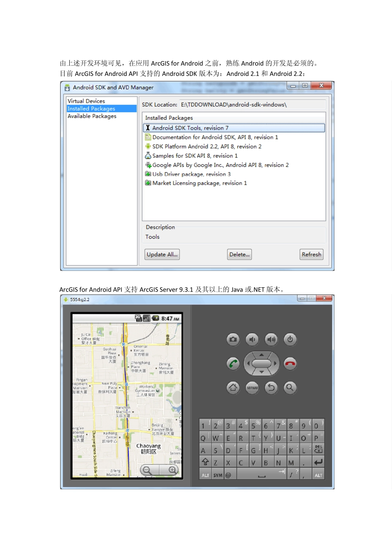Viewport: 392px width, 555px height.
Task: Click the Enter key on emulator keyboard
Action: click(318, 462)
